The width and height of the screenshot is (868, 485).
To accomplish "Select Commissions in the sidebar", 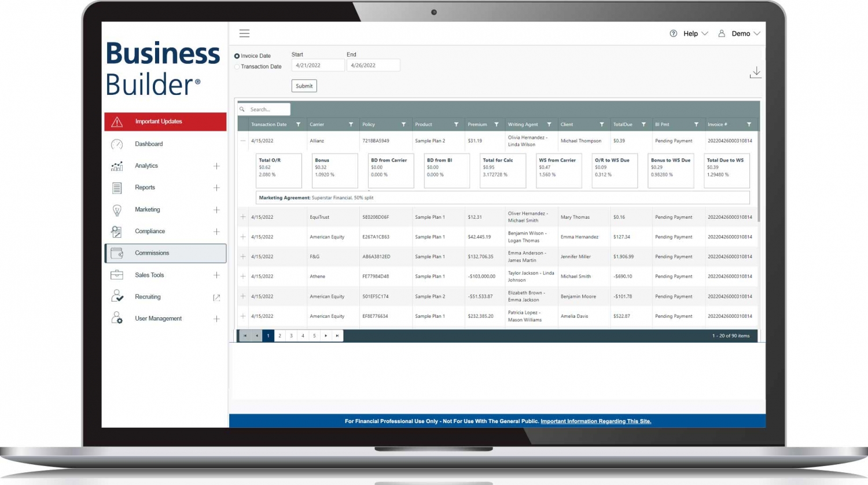I will point(152,253).
